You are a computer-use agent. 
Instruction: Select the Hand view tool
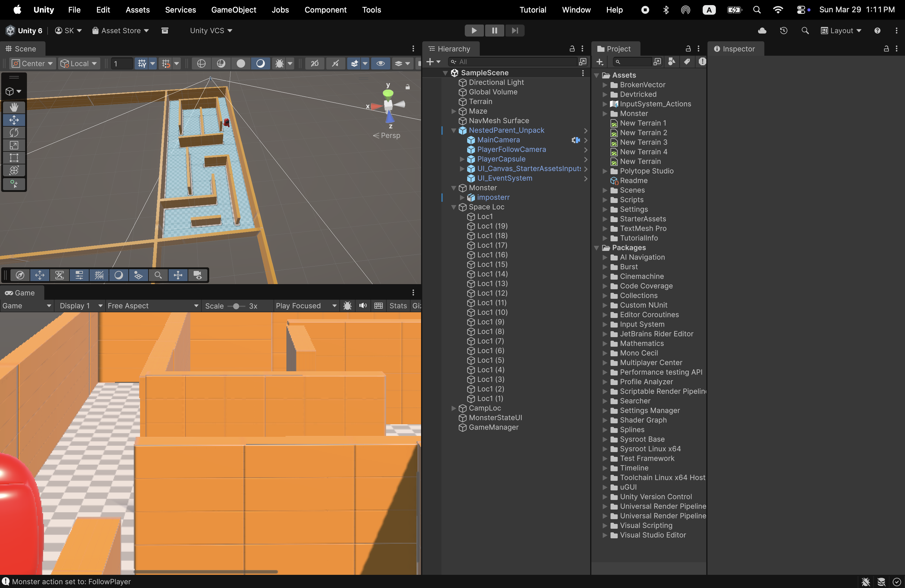[x=14, y=107]
